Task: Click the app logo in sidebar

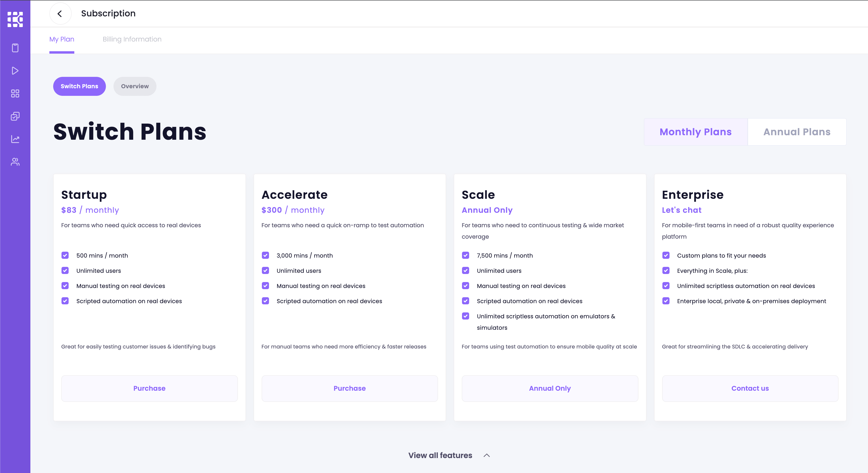Action: tap(15, 19)
